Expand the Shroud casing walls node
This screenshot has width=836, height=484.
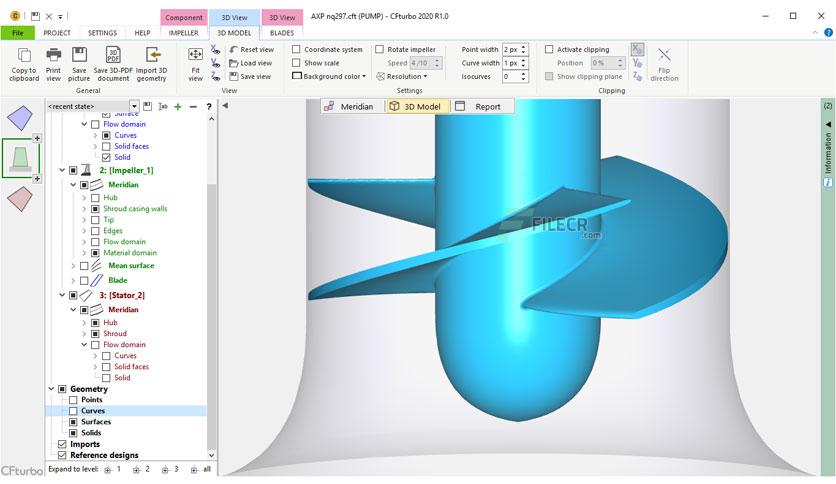pyautogui.click(x=84, y=209)
